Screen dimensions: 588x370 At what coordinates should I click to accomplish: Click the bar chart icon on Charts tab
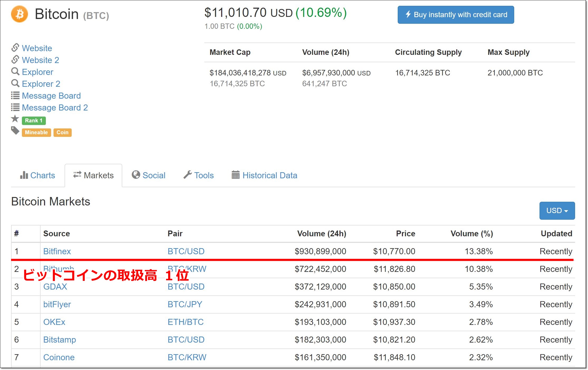point(24,175)
